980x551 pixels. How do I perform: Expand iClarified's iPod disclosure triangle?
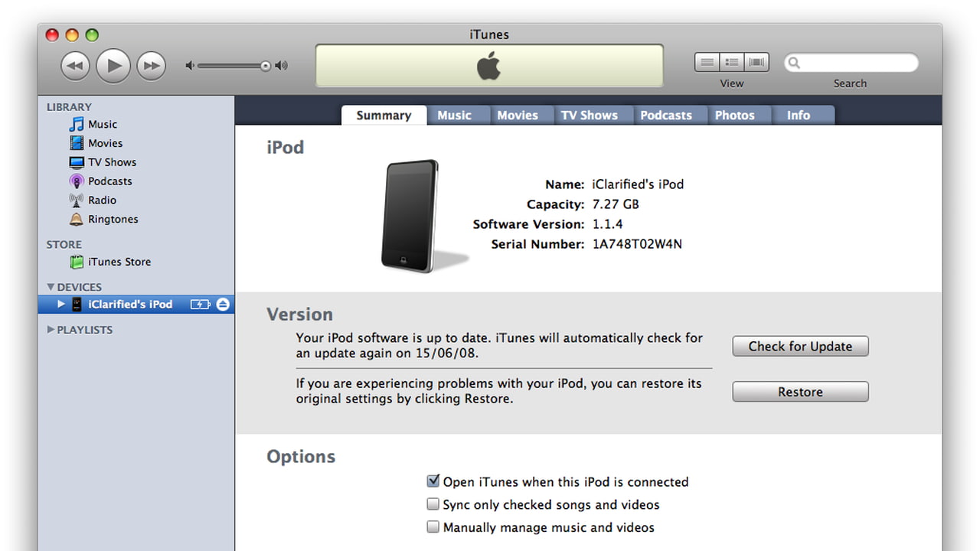(x=61, y=304)
